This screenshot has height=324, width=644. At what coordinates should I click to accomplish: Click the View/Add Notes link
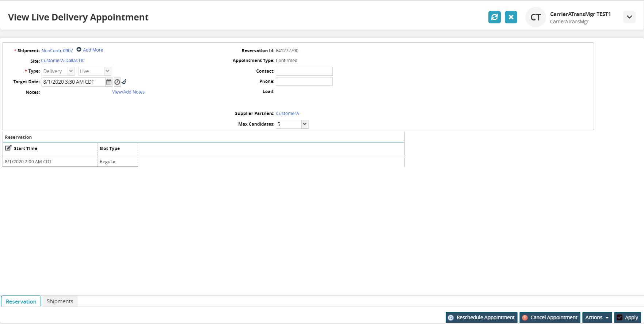128,92
